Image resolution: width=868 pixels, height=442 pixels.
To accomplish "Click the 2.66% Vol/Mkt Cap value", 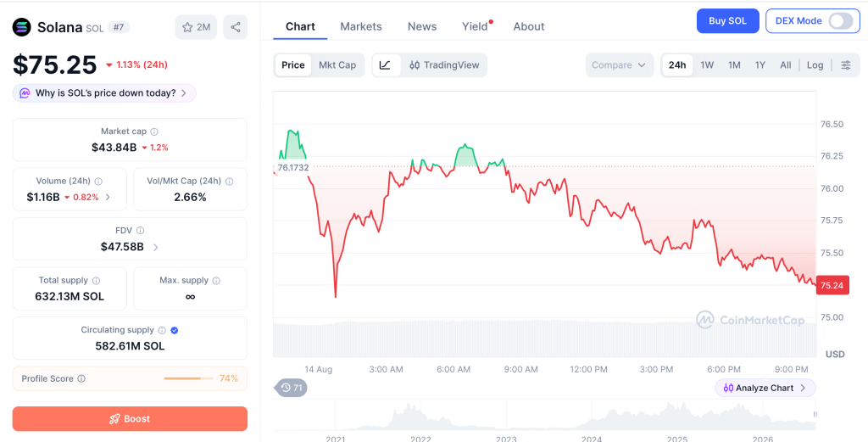I will point(190,197).
